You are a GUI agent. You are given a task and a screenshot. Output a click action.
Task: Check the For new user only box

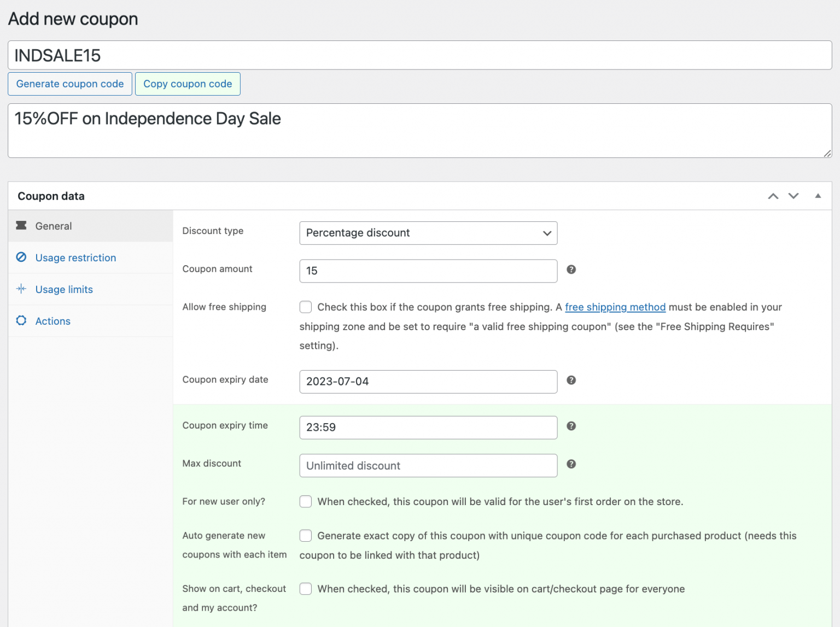coord(306,502)
